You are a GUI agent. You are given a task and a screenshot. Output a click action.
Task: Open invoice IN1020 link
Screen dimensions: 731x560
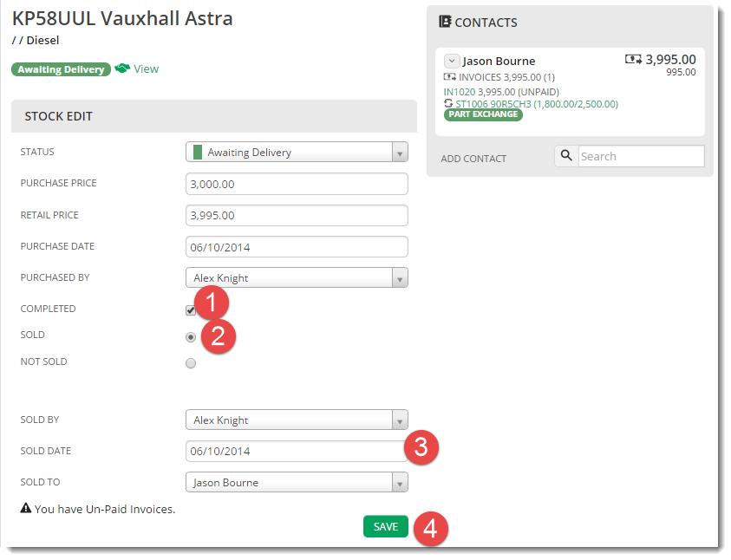[460, 92]
